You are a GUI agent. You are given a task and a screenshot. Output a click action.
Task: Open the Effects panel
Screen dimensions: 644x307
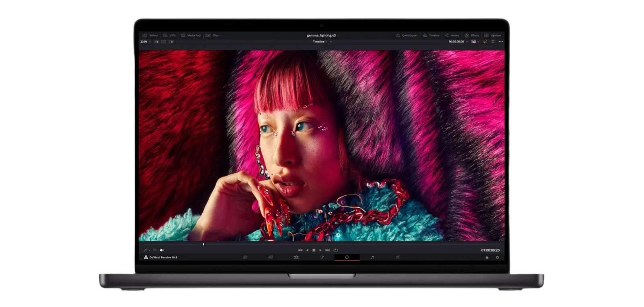[x=472, y=35]
